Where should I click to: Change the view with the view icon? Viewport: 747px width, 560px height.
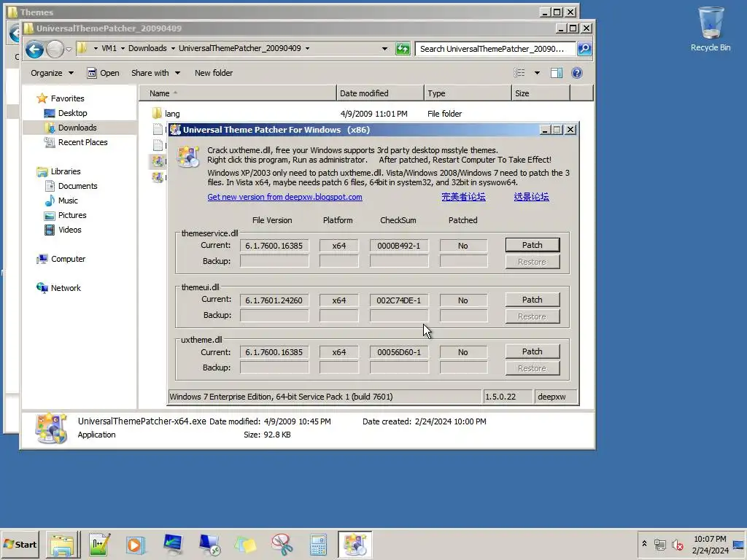coord(519,73)
